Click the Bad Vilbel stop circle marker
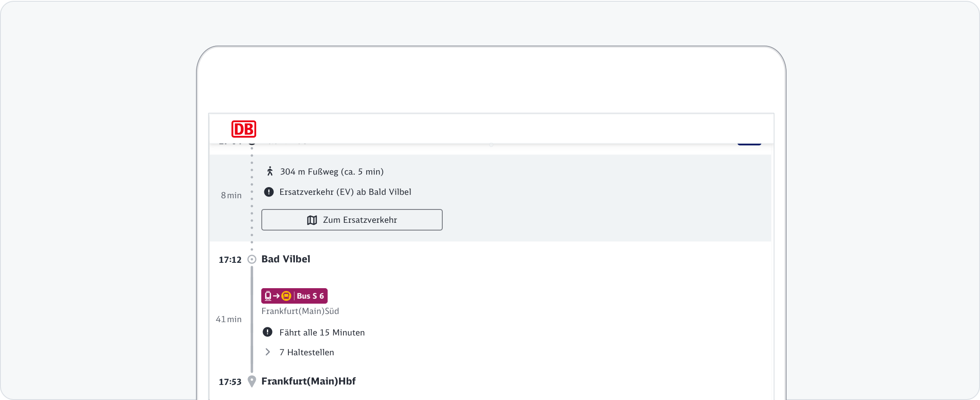 (252, 259)
